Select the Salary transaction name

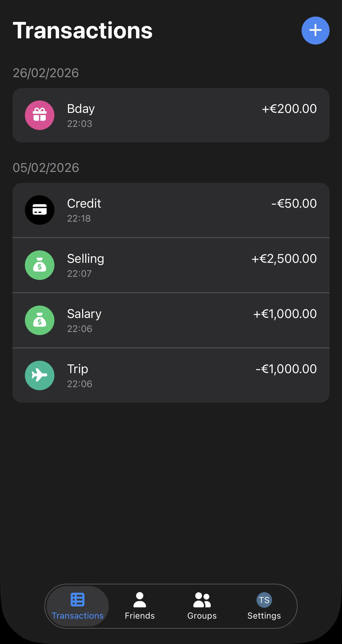[x=84, y=314]
